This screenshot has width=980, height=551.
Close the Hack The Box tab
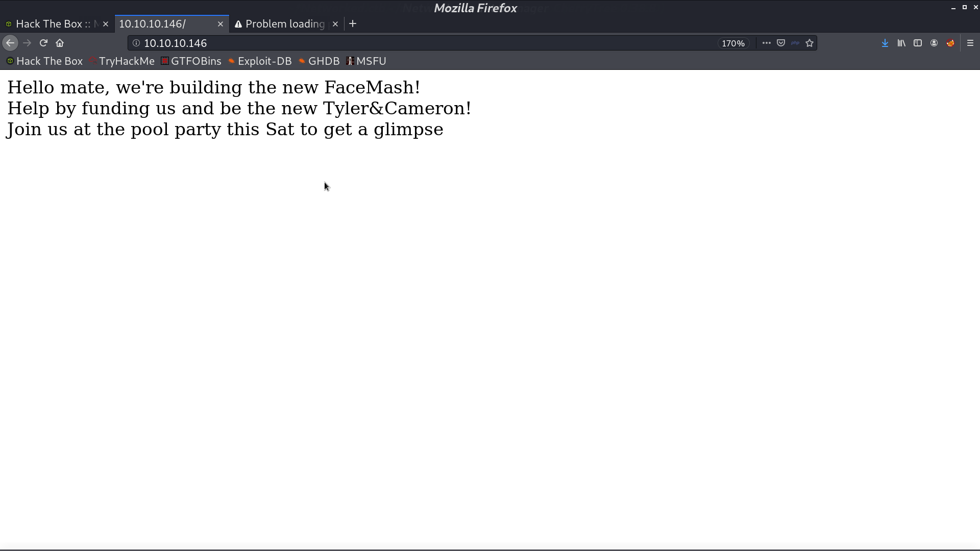tap(106, 24)
